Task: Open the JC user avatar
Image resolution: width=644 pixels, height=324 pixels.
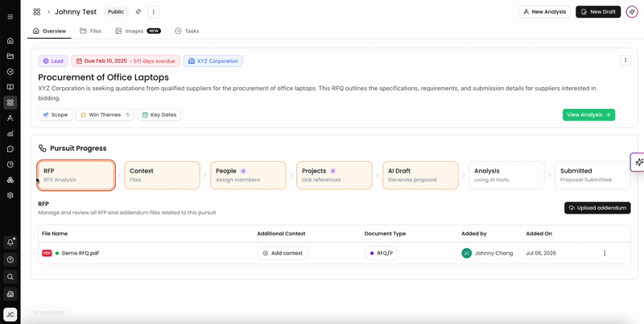Action: [10, 314]
